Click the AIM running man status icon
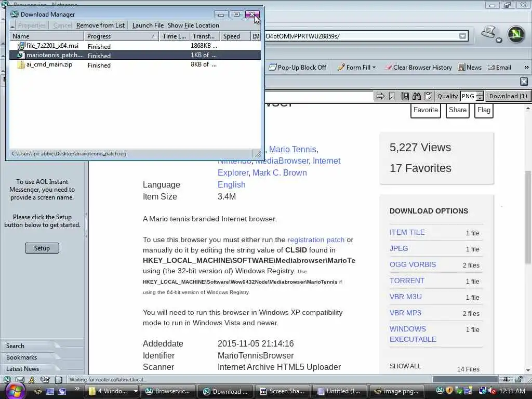 [x=32, y=380]
